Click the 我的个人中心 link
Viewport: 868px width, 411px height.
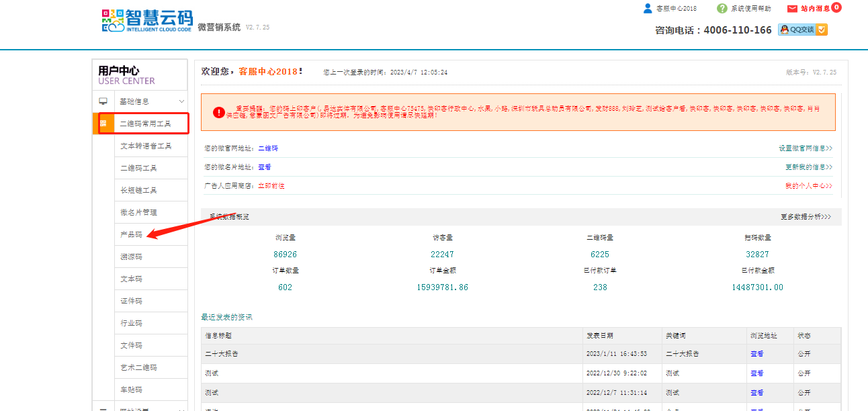pos(809,186)
